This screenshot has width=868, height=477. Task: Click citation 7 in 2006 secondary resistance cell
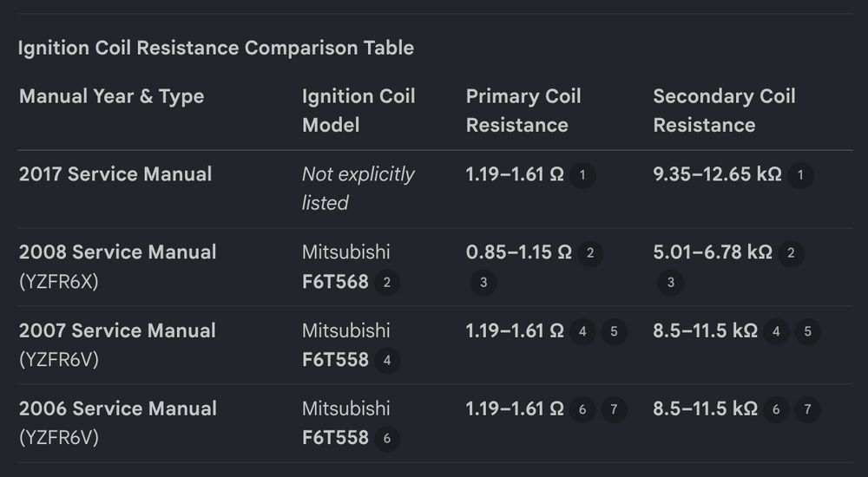point(807,409)
